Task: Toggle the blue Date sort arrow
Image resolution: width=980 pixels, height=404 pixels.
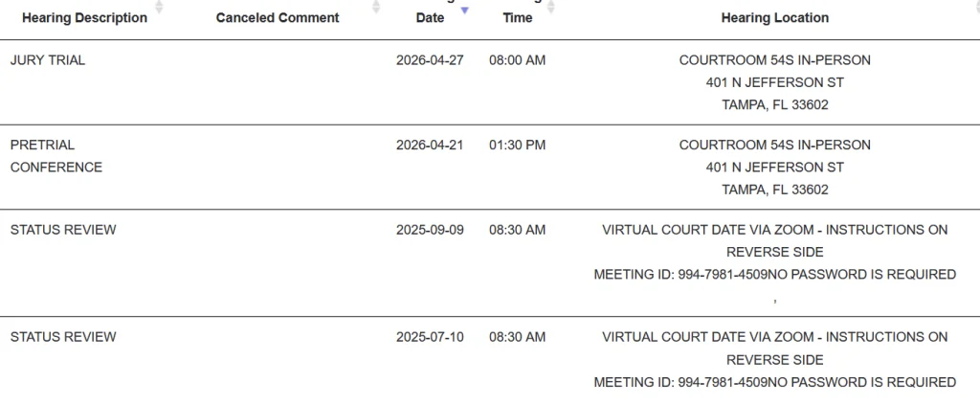Action: coord(465,10)
